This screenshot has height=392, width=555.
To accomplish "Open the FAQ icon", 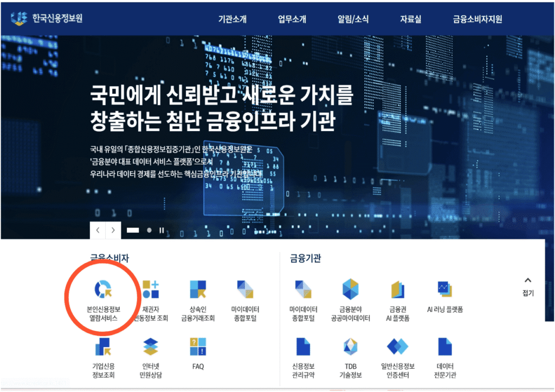I will tap(198, 347).
